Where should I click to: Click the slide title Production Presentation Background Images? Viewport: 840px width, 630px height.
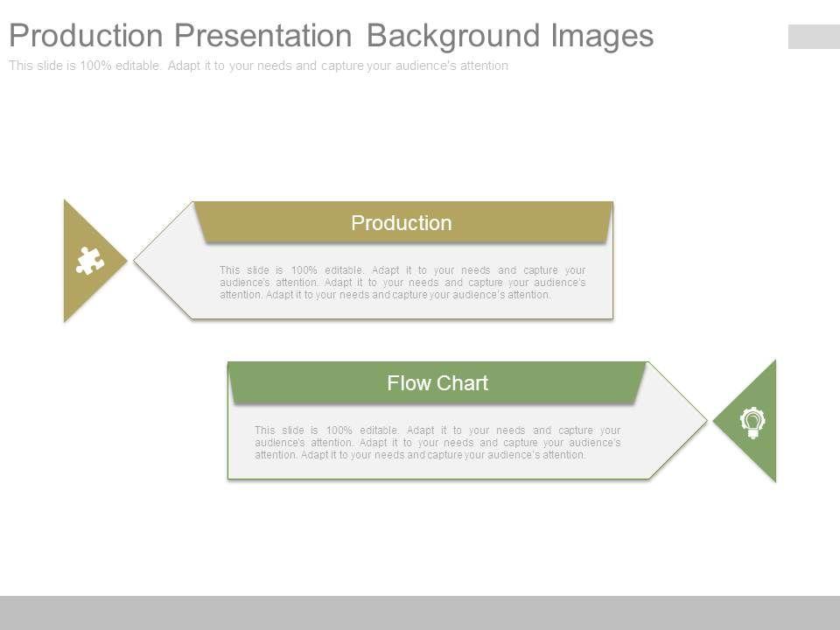332,35
